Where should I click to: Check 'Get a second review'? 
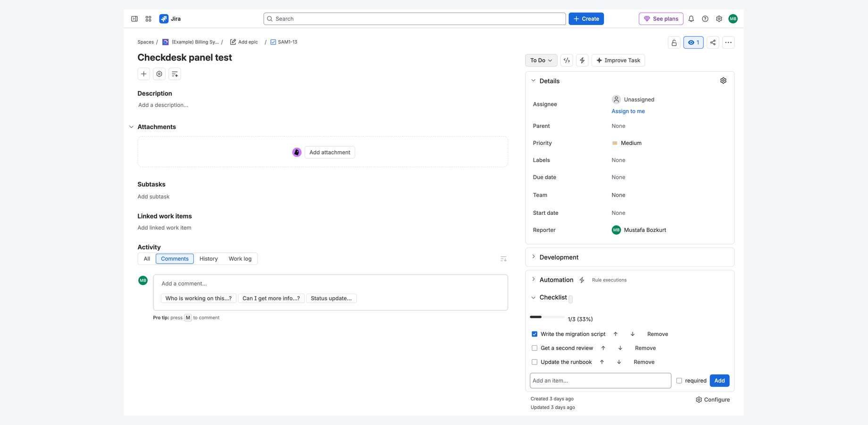pyautogui.click(x=534, y=348)
